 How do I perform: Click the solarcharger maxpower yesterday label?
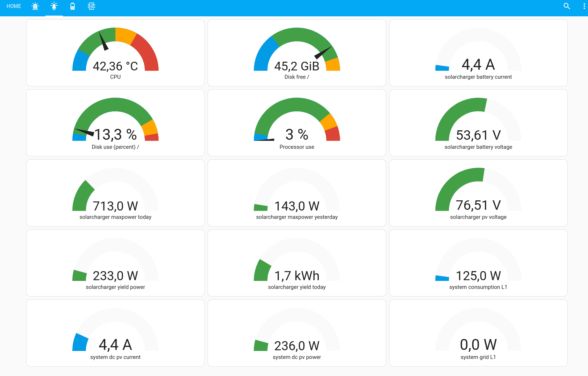click(297, 217)
